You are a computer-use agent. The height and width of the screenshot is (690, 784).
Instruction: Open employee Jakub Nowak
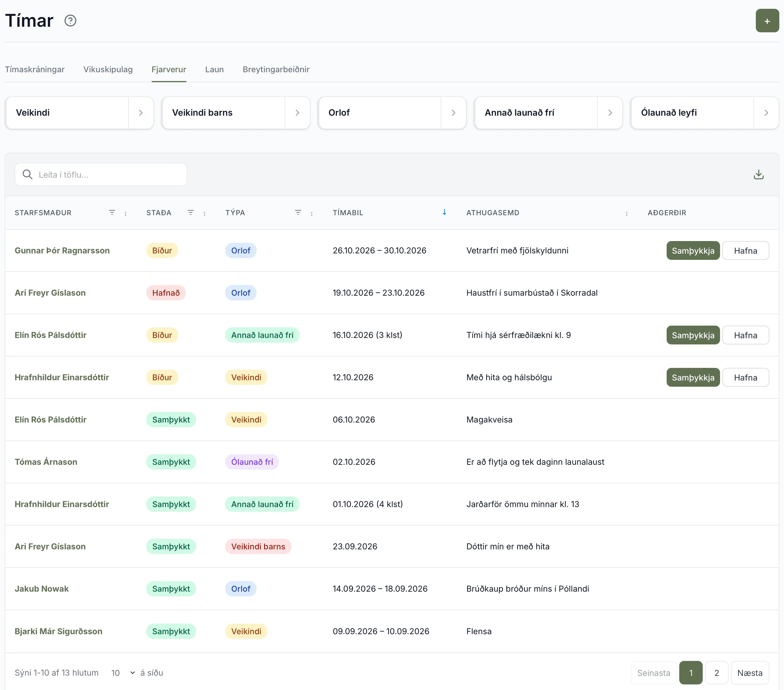tap(41, 589)
